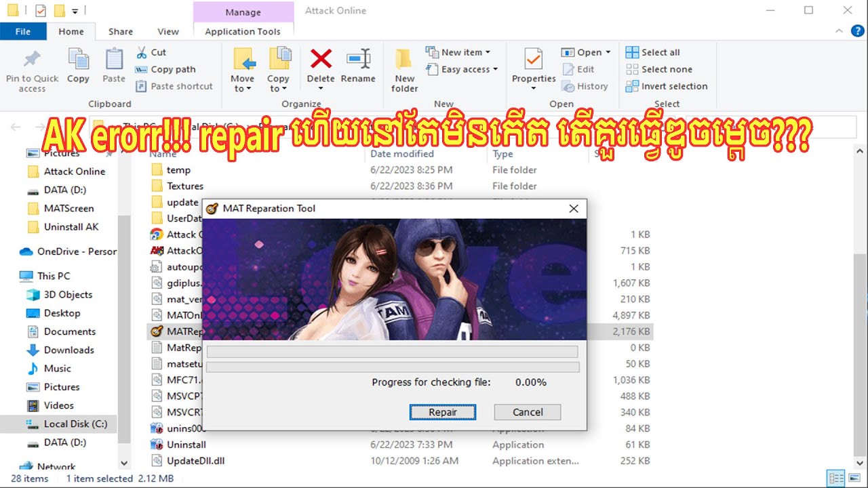
Task: Click the upper progress bar in dialog
Action: [392, 352]
